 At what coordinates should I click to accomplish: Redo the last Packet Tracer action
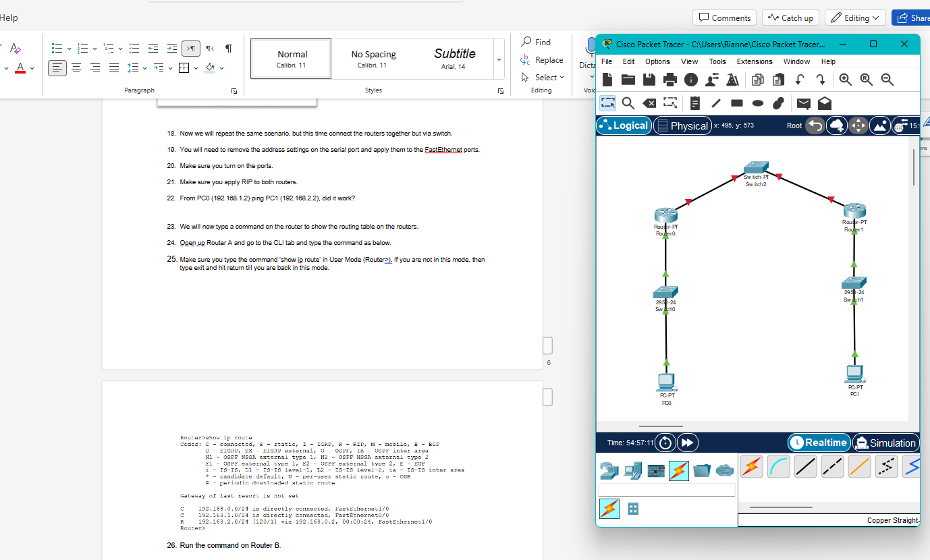click(821, 80)
